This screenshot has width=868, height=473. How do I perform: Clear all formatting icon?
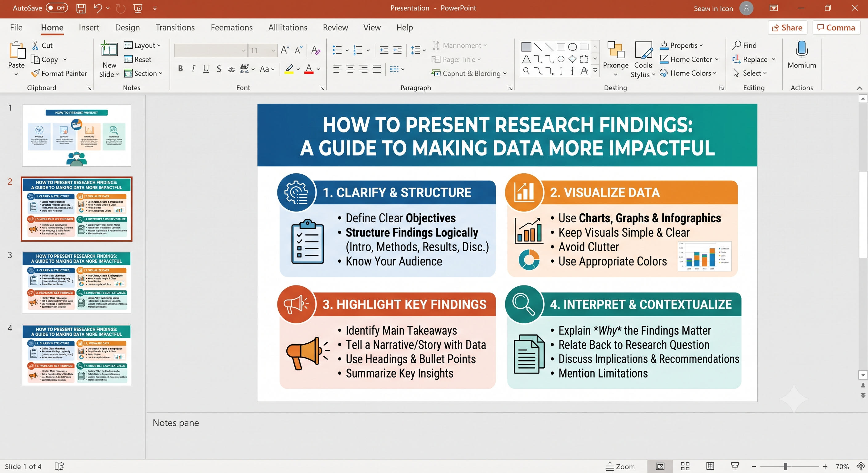316,50
